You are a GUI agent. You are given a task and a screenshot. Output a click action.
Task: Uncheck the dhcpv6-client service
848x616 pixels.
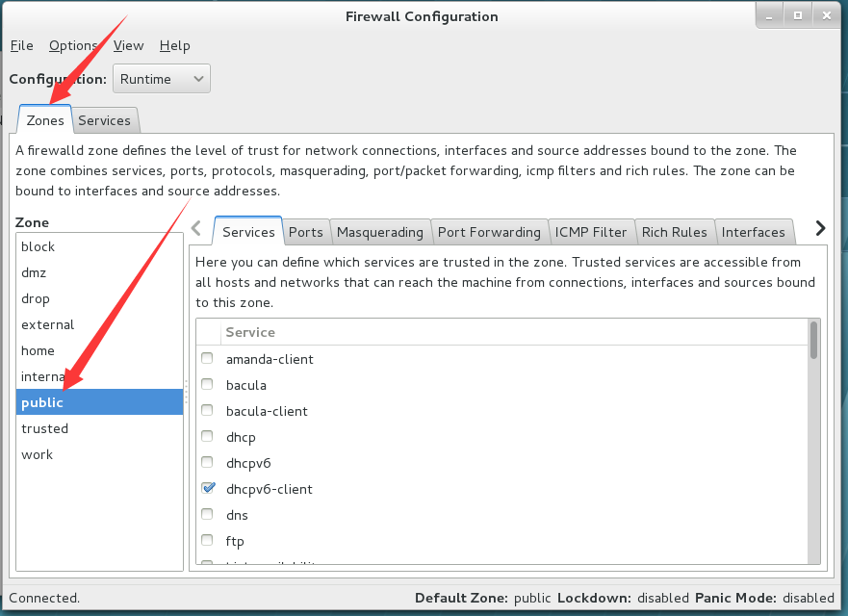(208, 488)
